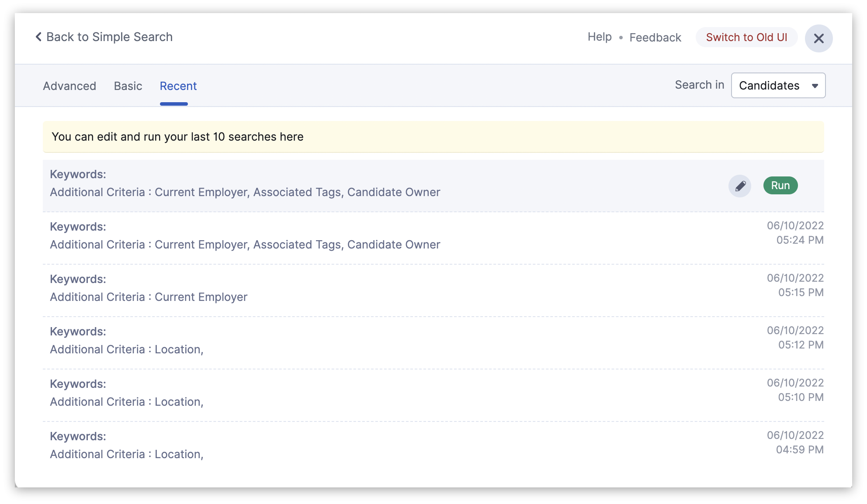The width and height of the screenshot is (867, 504).
Task: Click the yellow last 10 searches info banner
Action: [x=433, y=137]
